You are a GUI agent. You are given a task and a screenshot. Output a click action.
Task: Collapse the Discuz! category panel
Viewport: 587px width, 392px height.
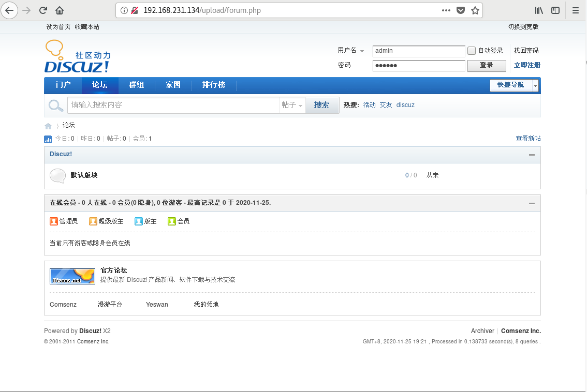(531, 154)
